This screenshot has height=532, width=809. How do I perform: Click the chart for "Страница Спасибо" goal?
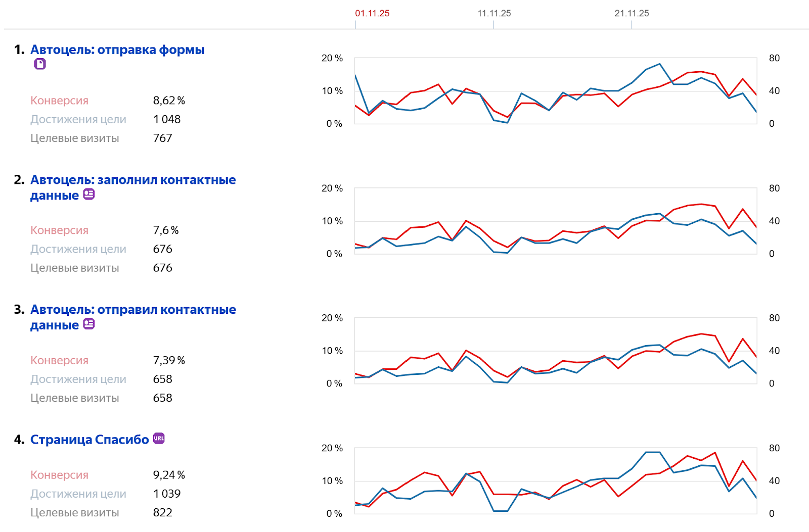pyautogui.click(x=555, y=480)
